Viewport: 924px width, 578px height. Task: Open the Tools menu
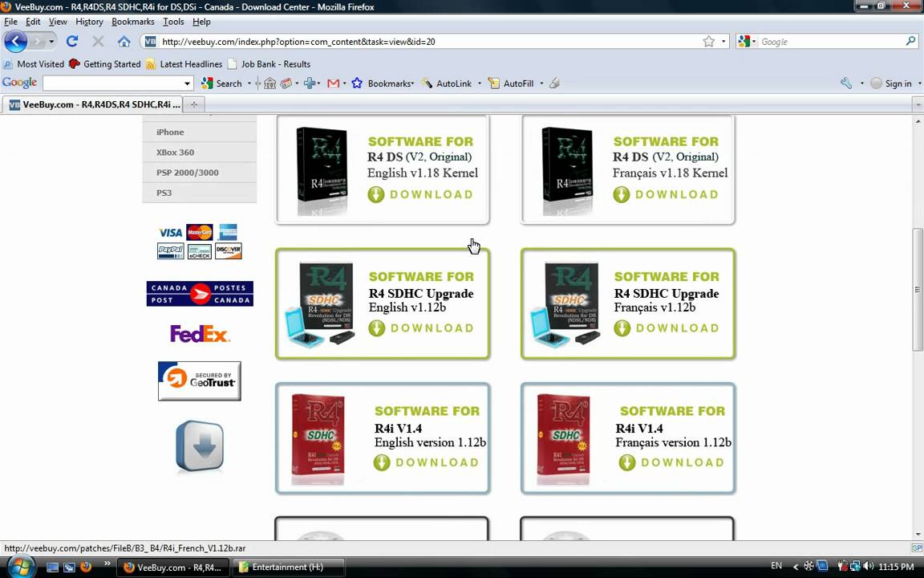click(x=173, y=22)
